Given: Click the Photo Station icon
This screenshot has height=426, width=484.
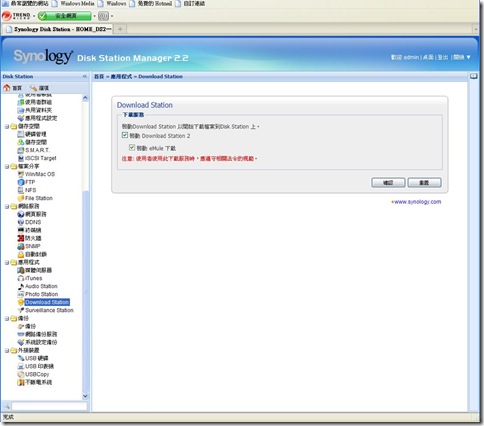Looking at the screenshot, I should click(21, 294).
